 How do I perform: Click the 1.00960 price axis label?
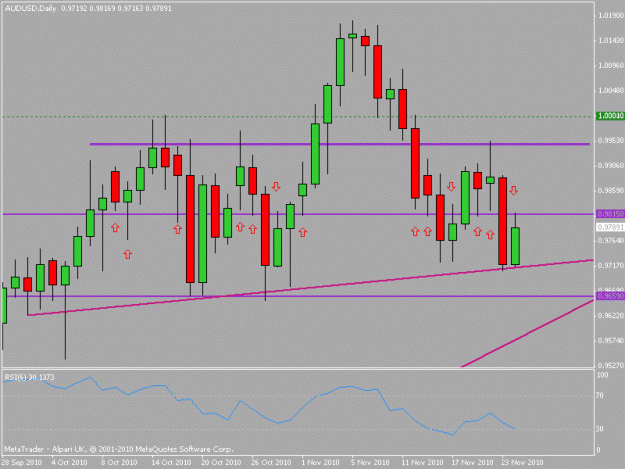tap(610, 65)
